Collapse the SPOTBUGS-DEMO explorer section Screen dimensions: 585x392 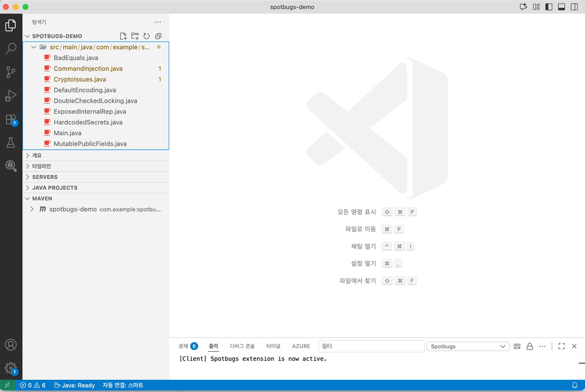click(96, 36)
